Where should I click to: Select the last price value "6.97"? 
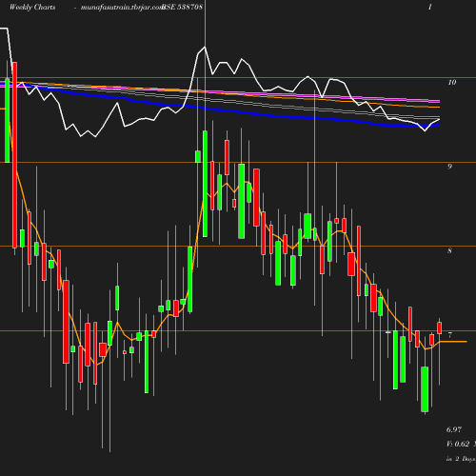click(x=454, y=429)
